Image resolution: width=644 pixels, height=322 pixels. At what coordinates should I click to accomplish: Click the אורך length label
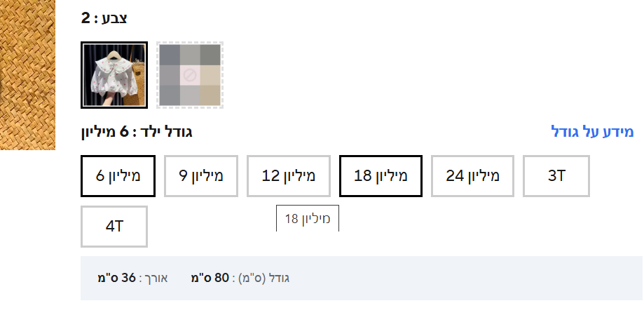(155, 278)
